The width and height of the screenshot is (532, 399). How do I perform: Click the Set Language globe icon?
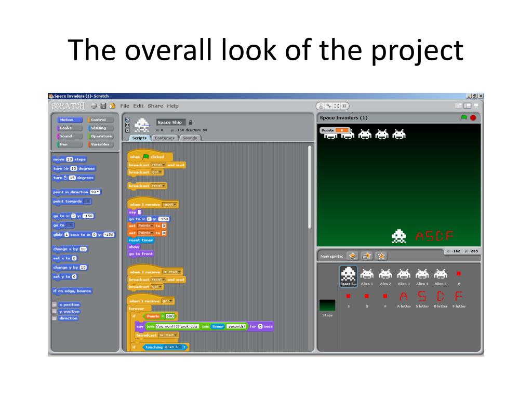[x=94, y=106]
